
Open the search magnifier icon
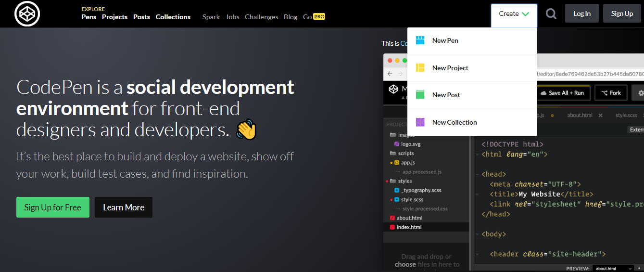pos(551,14)
